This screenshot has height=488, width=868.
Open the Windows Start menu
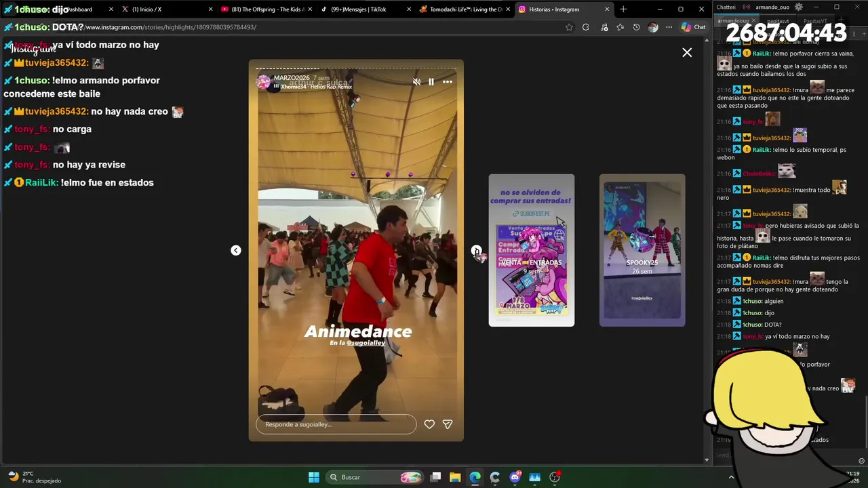click(x=314, y=477)
